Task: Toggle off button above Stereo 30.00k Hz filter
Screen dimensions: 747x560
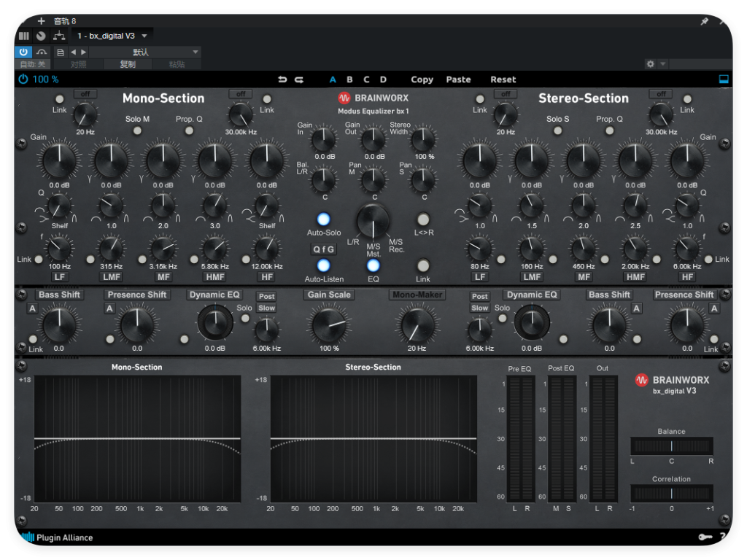Action: pyautogui.click(x=661, y=94)
